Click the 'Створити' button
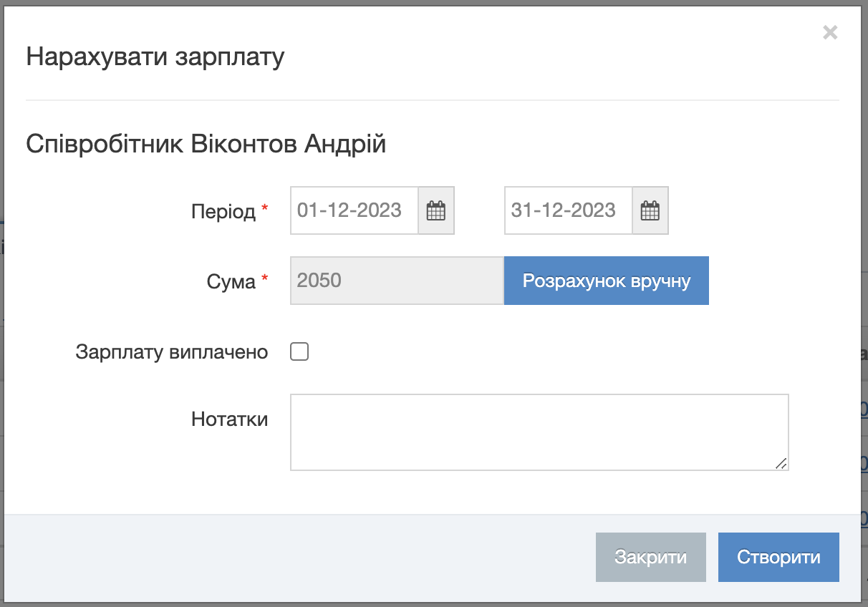Image resolution: width=868 pixels, height=607 pixels. coord(778,557)
